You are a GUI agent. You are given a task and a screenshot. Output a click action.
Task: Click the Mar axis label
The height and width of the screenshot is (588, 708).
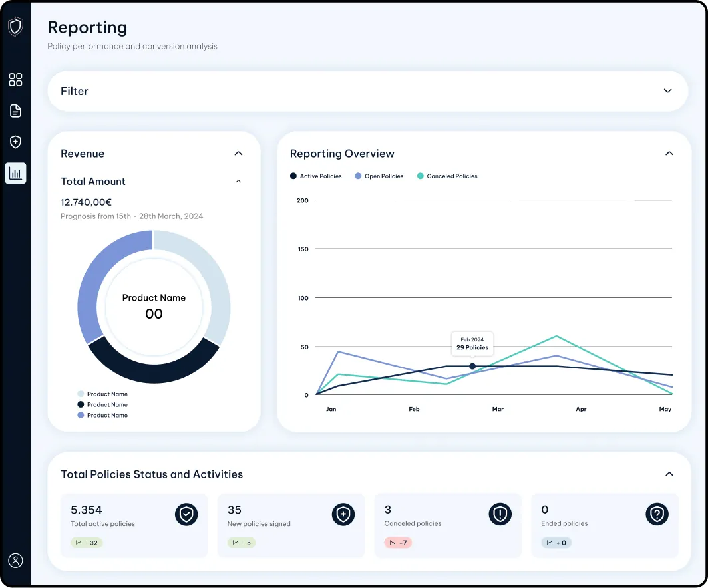pos(498,409)
